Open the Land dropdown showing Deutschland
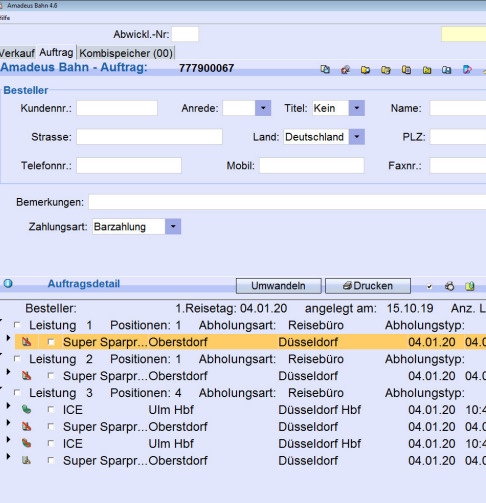Screen dimensions: 486x503 [357, 137]
